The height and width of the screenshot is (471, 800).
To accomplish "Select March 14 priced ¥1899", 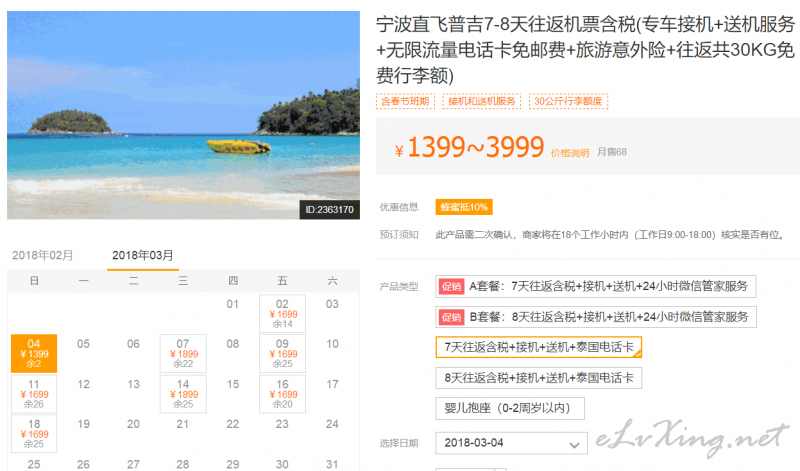I will coord(183,393).
